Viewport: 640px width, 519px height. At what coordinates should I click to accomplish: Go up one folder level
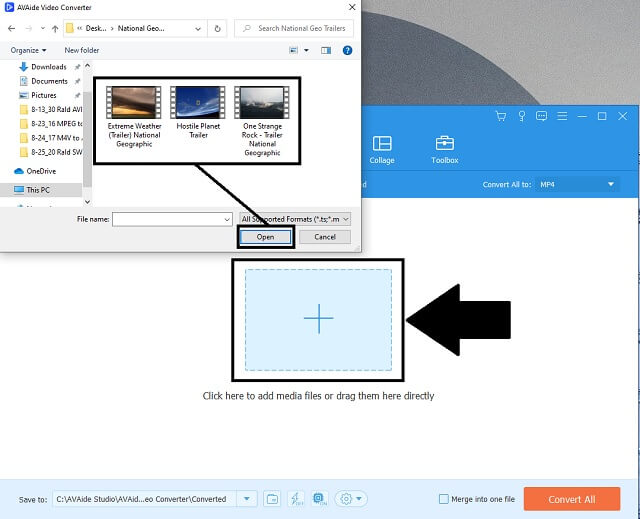tap(55, 29)
